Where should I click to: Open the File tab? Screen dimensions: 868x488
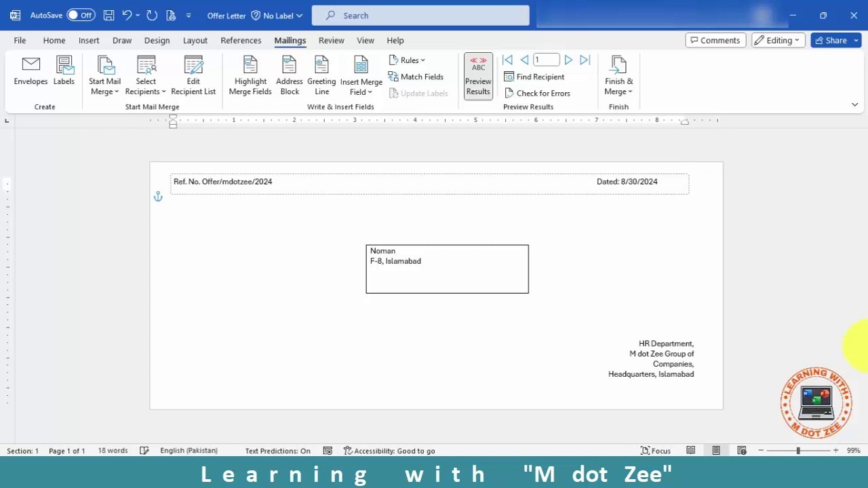coord(20,41)
